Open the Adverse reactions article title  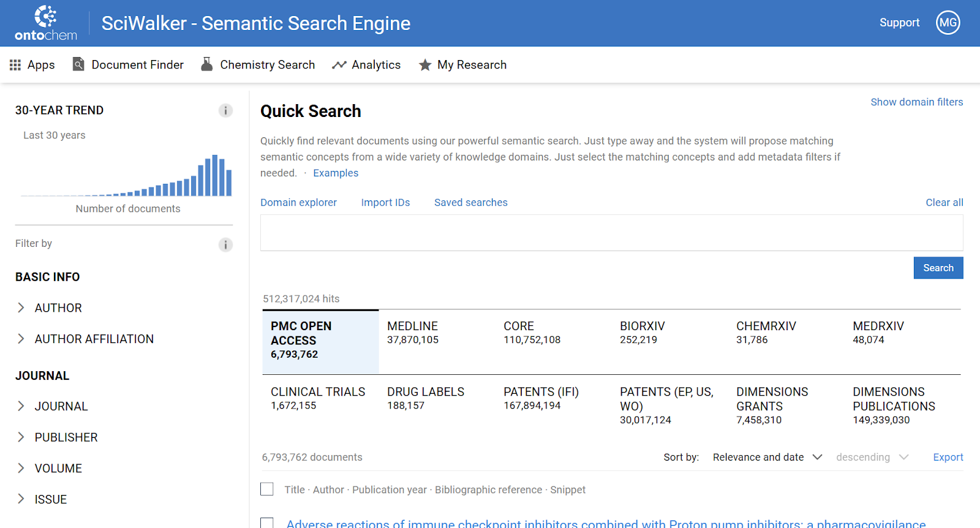[606, 523]
